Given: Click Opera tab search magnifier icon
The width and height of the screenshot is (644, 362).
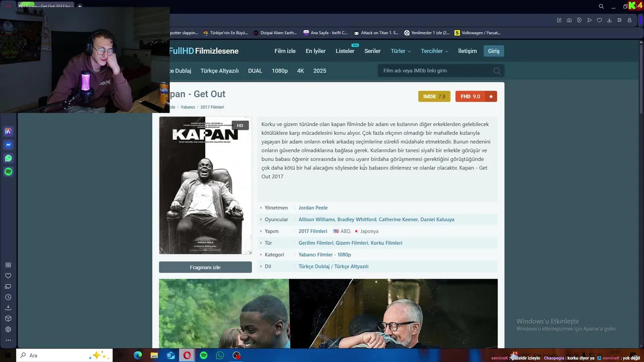Looking at the screenshot, I should coord(601,7).
